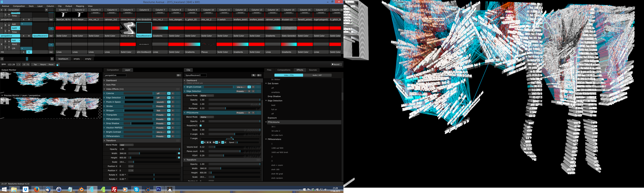
Task: Remove the Colorize effect with its X button
Action: pos(173,93)
